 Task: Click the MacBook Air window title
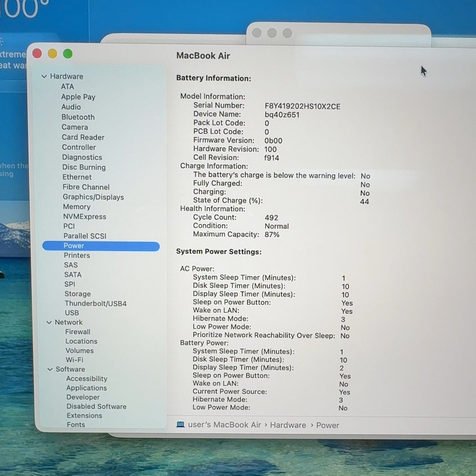tap(203, 56)
